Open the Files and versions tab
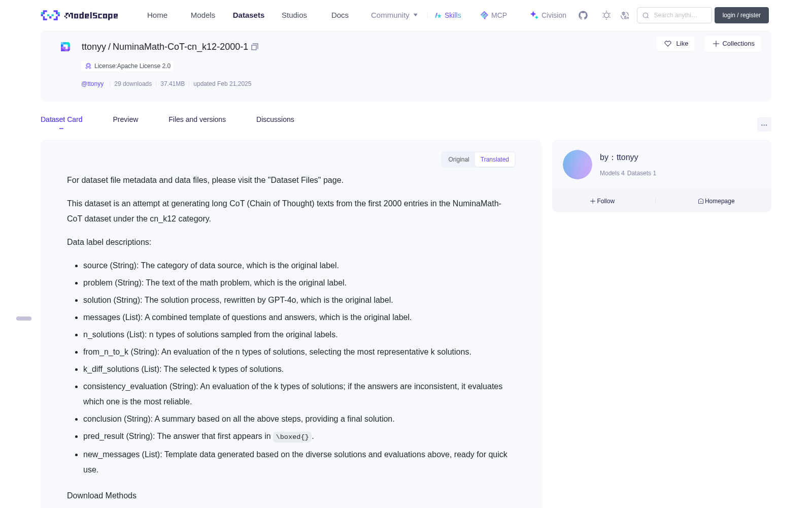Viewport: 812px width, 508px height. [x=197, y=119]
